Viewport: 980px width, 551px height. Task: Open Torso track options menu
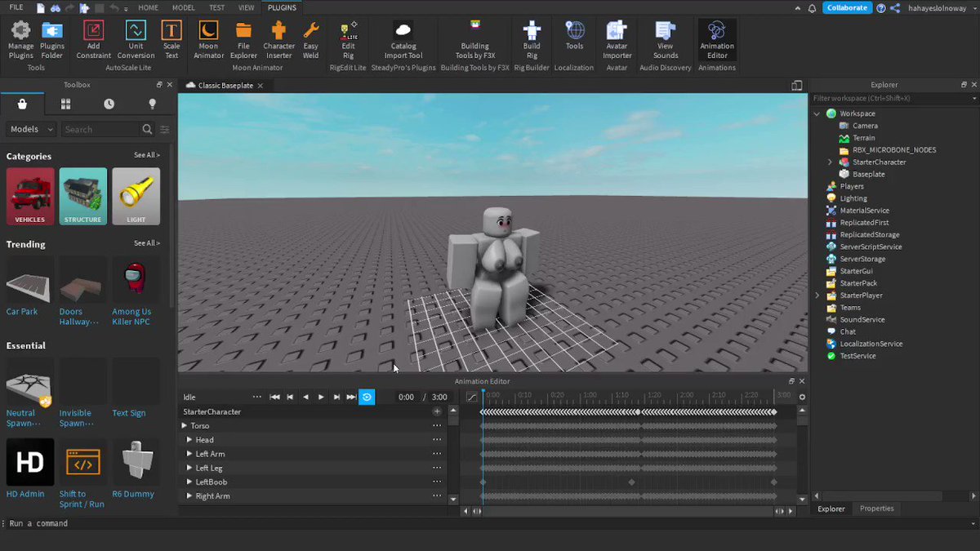(x=437, y=425)
